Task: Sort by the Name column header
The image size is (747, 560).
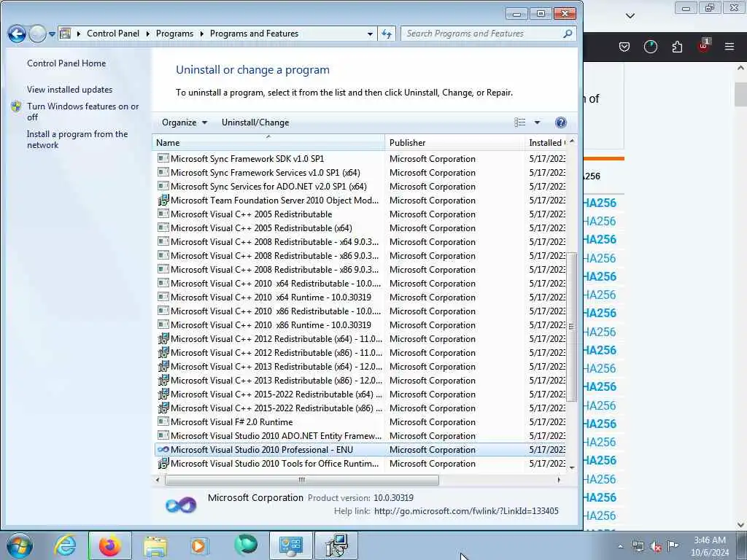Action: pos(268,142)
